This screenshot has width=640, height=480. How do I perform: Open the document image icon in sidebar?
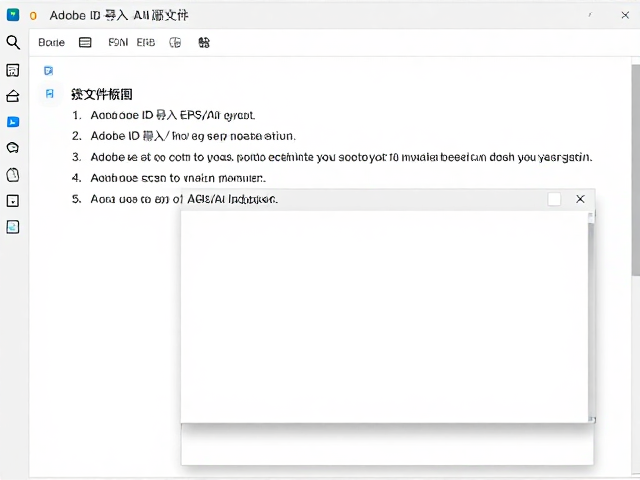click(x=13, y=227)
